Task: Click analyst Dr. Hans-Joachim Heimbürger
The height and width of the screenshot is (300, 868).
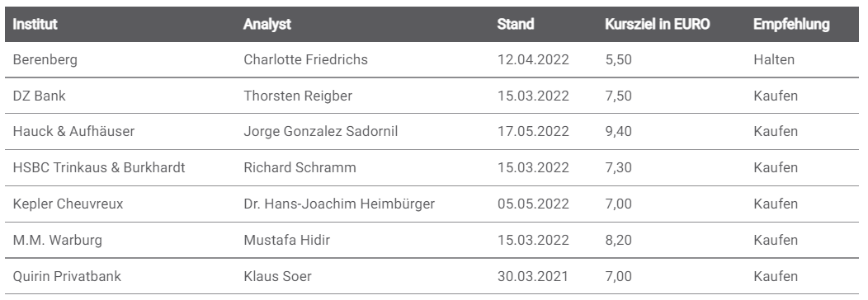Action: coord(339,204)
